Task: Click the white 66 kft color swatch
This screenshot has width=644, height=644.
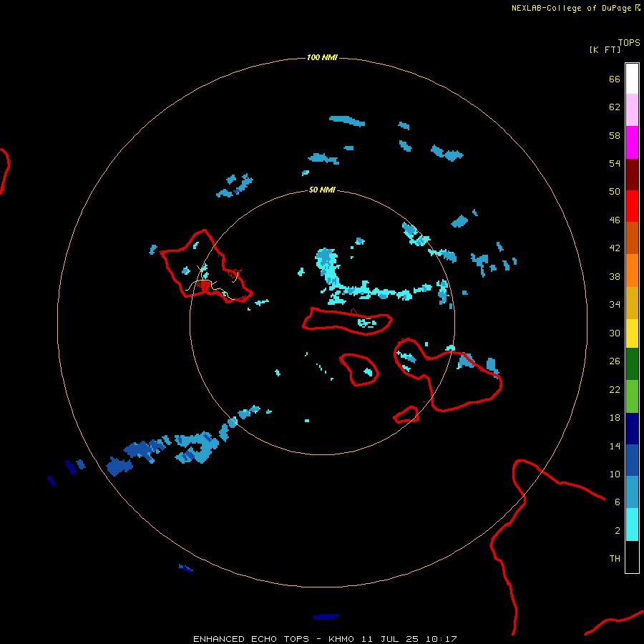Action: click(x=632, y=79)
